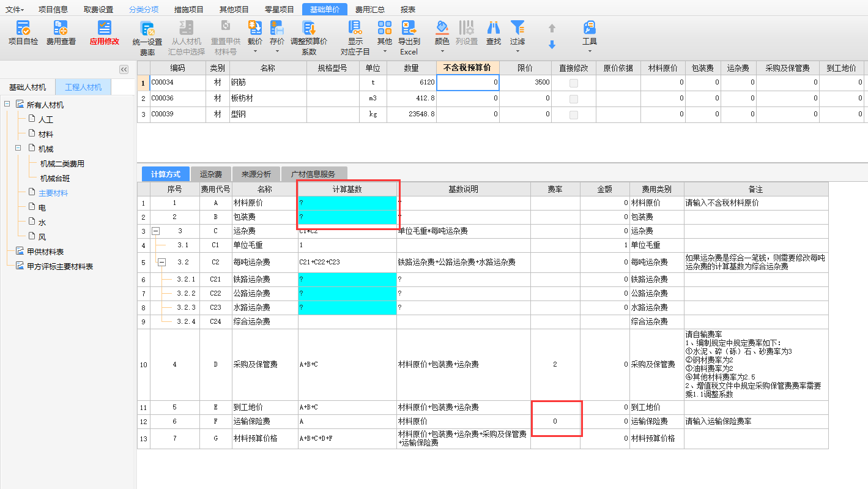Image resolution: width=868 pixels, height=489 pixels.
Task: Collapse the 所有人材机 tree node
Action: (7, 105)
